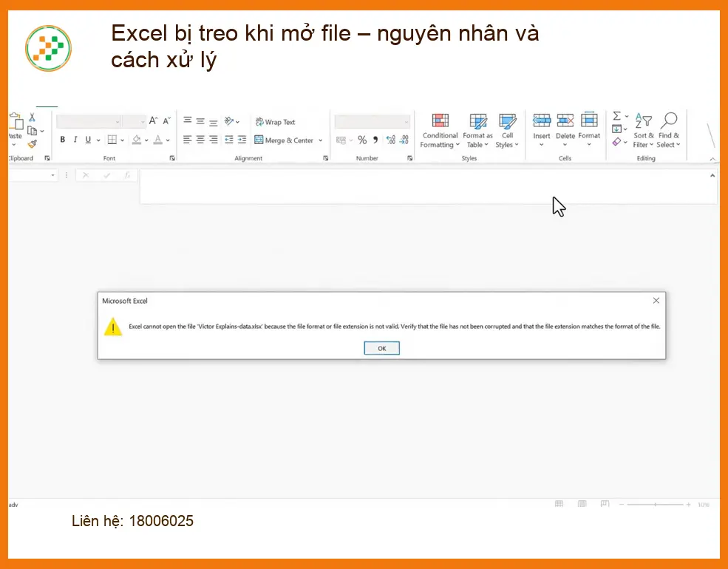Toggle Underline formatting

(88, 140)
